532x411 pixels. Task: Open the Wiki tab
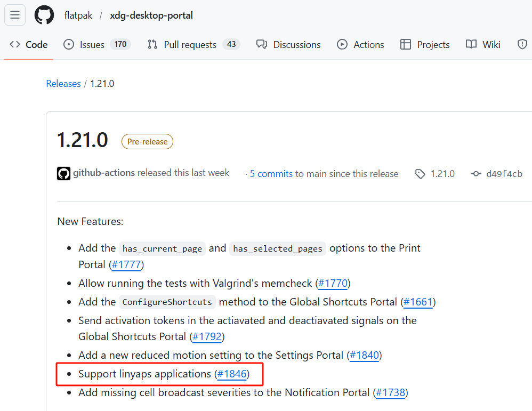click(483, 44)
